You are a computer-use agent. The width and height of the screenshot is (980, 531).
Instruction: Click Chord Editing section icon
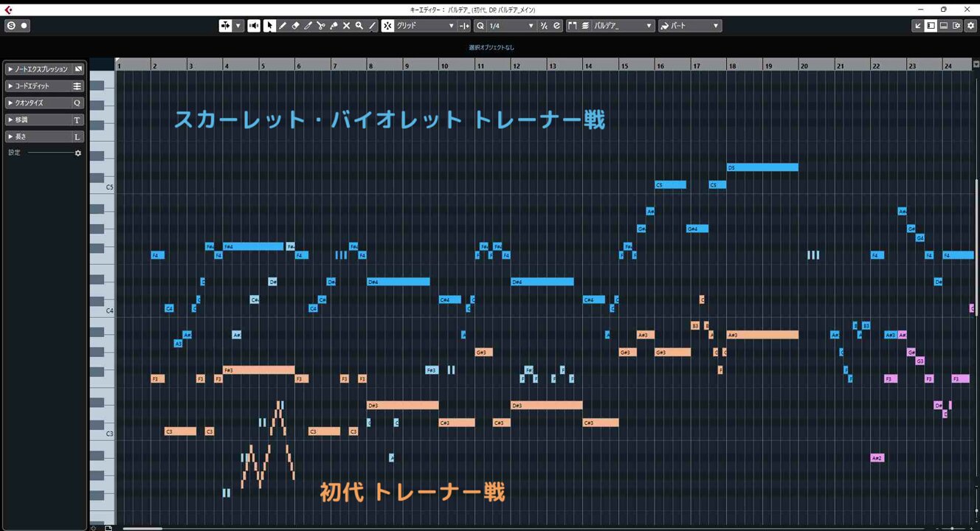point(78,86)
